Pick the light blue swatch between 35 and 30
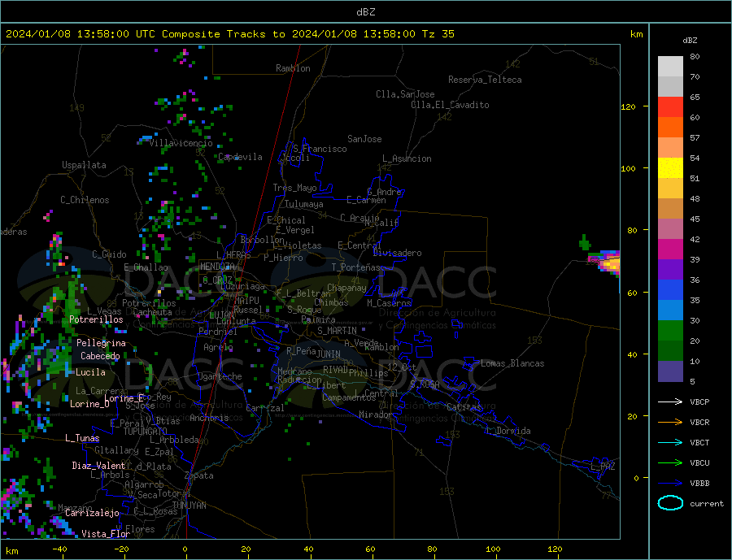The image size is (732, 560). click(670, 310)
